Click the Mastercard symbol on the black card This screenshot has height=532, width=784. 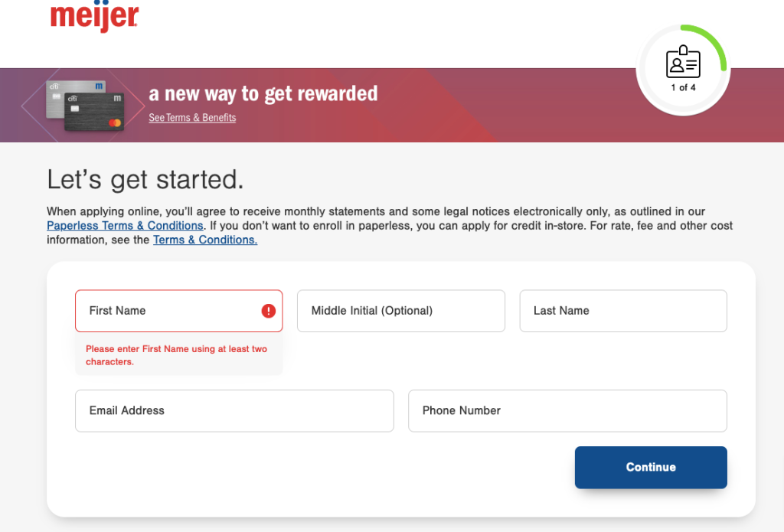116,122
